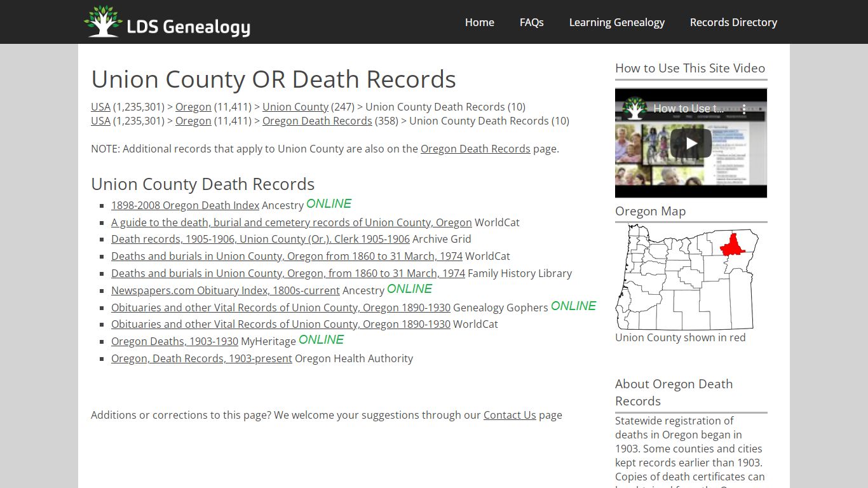The width and height of the screenshot is (868, 488).
Task: Click ONLINE label beside Newspapers.com Obituary Index
Action: [409, 289]
